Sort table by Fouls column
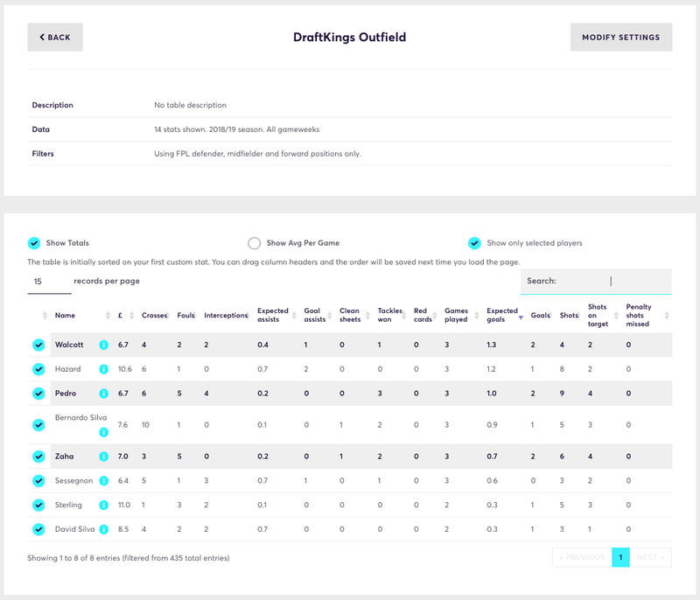The height and width of the screenshot is (600, 700). (x=185, y=316)
